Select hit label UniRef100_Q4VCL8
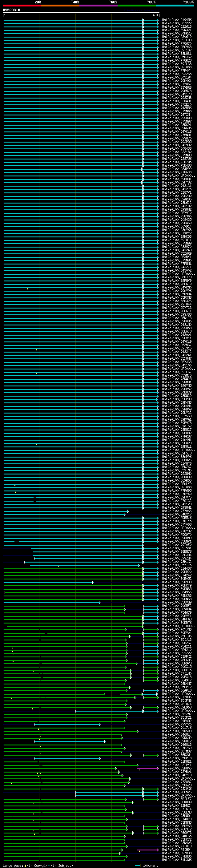The image size is (197, 868). coord(177,131)
